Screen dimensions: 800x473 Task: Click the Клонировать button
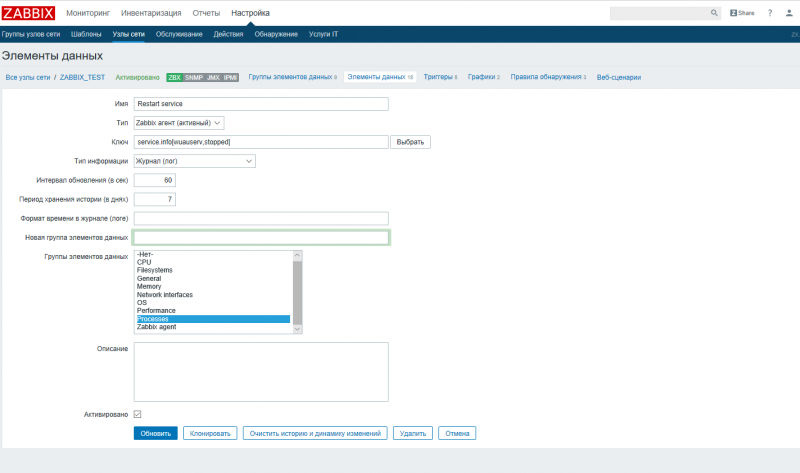[210, 433]
